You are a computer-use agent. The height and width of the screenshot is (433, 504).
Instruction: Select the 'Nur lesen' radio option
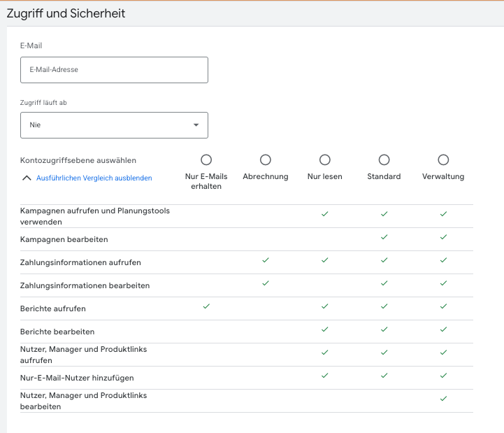coord(325,160)
